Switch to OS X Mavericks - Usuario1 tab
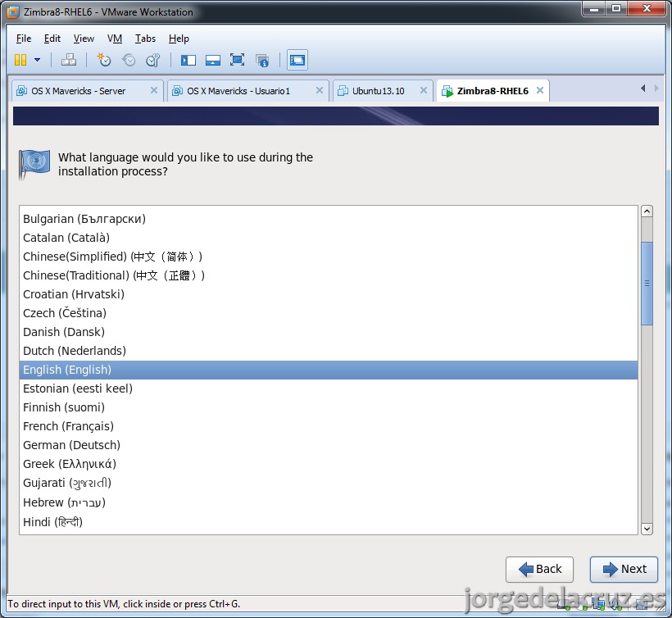 click(x=247, y=91)
